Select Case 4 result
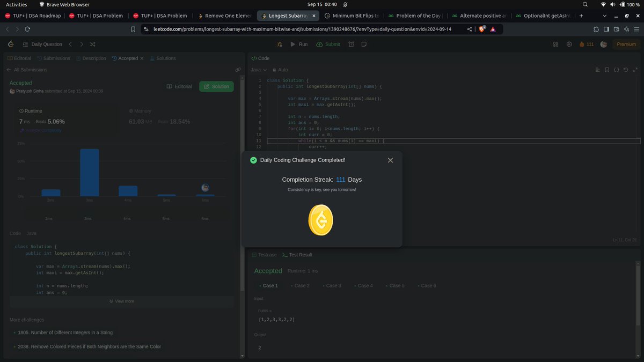The height and width of the screenshot is (362, 644). [363, 286]
